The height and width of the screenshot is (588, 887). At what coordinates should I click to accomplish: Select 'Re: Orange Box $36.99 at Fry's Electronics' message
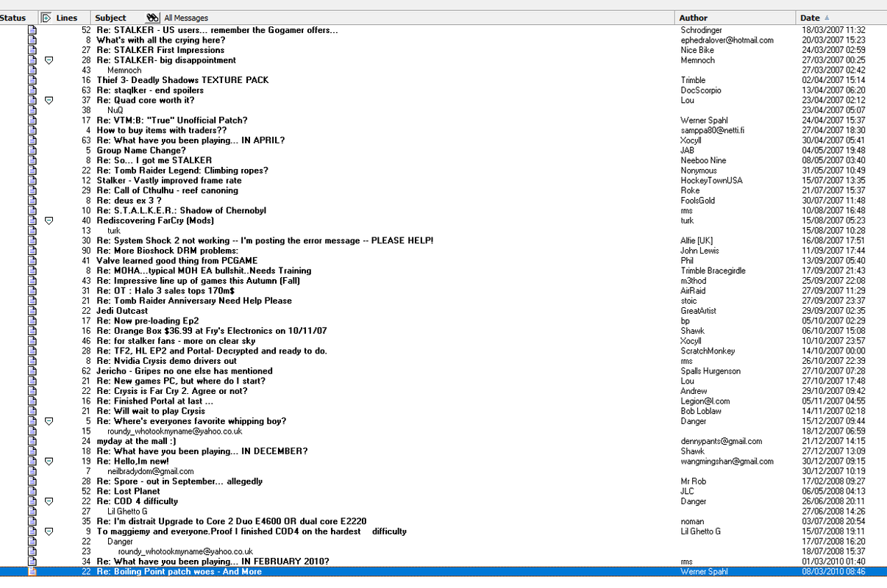point(212,331)
